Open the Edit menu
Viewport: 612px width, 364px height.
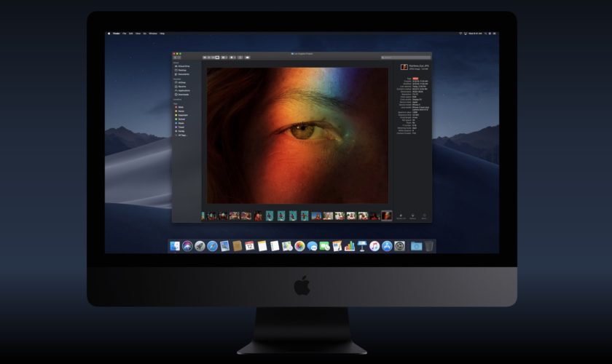(x=130, y=33)
